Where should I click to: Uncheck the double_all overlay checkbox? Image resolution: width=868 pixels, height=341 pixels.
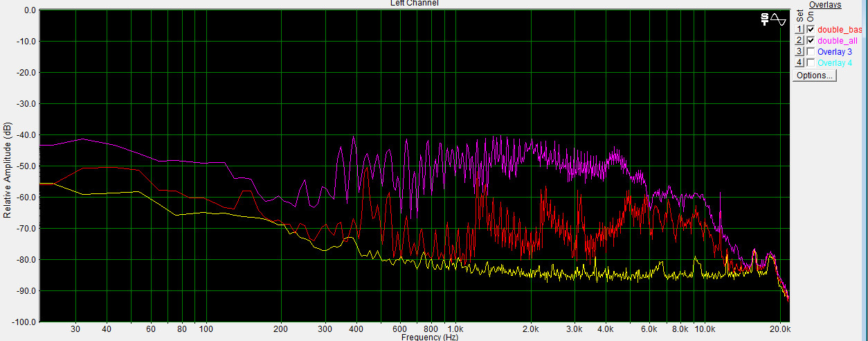(x=811, y=41)
